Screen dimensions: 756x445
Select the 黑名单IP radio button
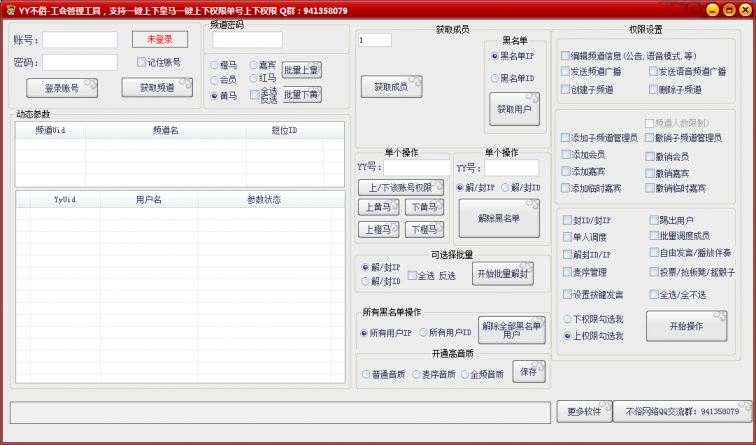pos(494,56)
